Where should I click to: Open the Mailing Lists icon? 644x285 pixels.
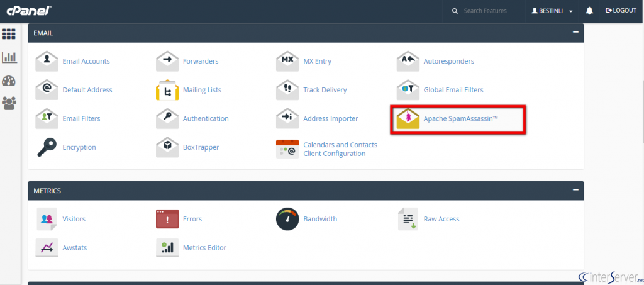167,90
